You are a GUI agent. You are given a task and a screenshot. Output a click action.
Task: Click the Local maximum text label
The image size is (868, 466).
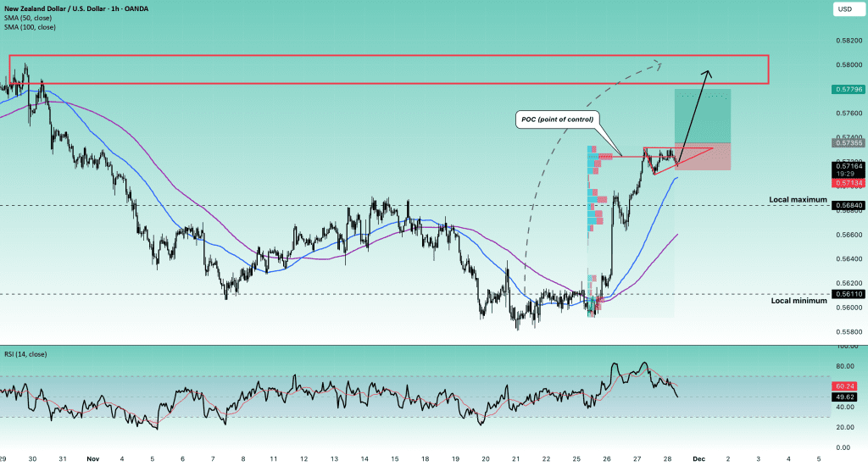797,199
